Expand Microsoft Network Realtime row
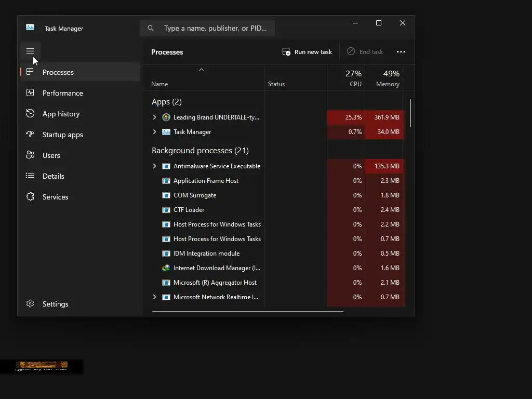532x399 pixels. point(154,297)
